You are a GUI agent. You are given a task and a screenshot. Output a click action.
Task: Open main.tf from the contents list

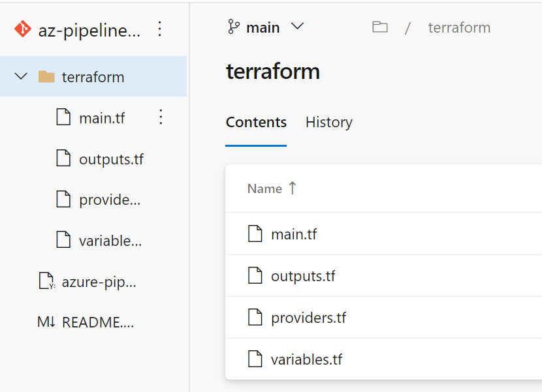[294, 234]
